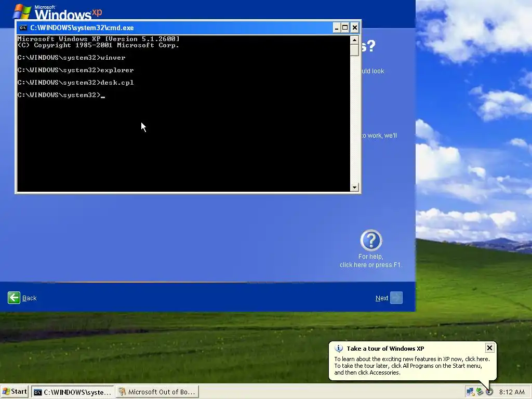
Task: Open the Start menu
Action: tap(15, 392)
